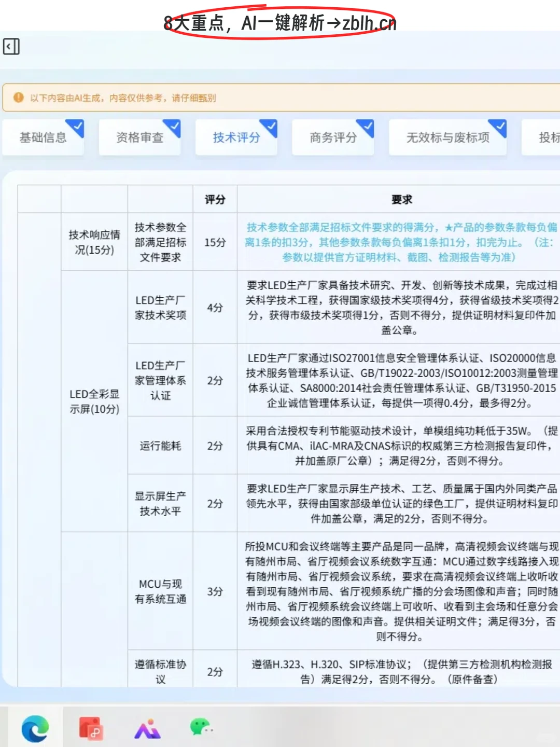This screenshot has height=747, width=560.
Task: Select the 15分 score cell for 技术参数
Action: coord(214,242)
